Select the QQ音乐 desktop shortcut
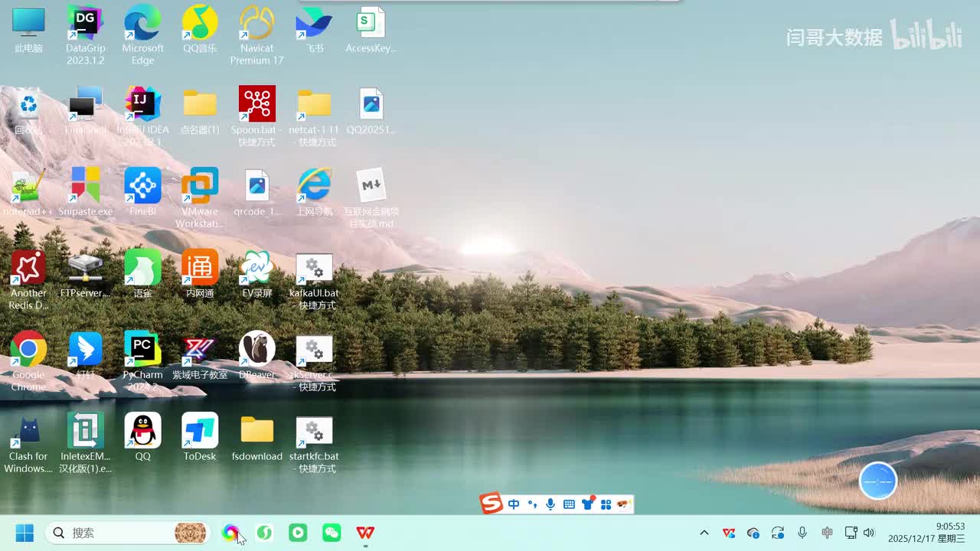Screen dimensions: 980x551 pos(200,31)
